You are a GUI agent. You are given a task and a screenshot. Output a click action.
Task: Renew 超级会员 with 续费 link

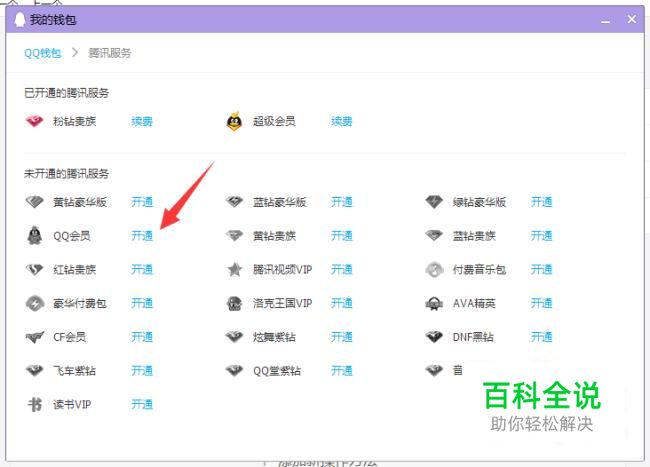coord(342,121)
